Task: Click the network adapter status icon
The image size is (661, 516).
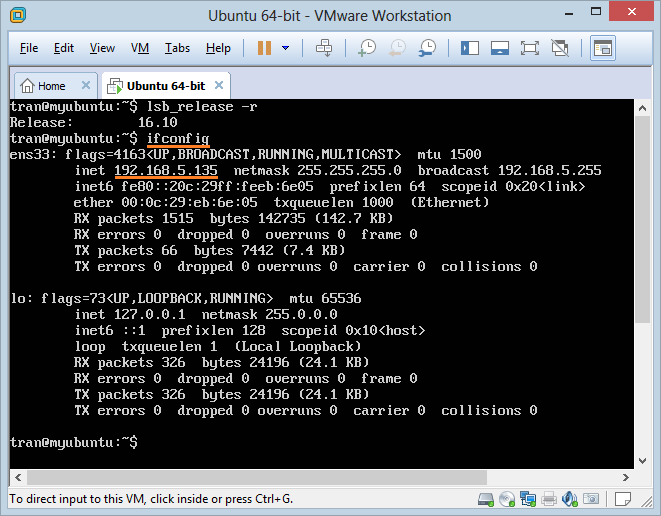Action: point(528,499)
